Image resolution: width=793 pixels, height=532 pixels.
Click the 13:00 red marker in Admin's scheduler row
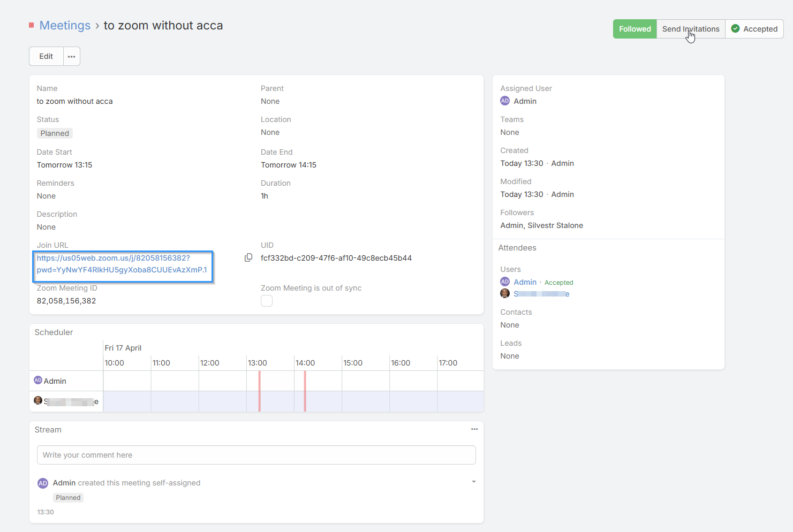(260, 381)
